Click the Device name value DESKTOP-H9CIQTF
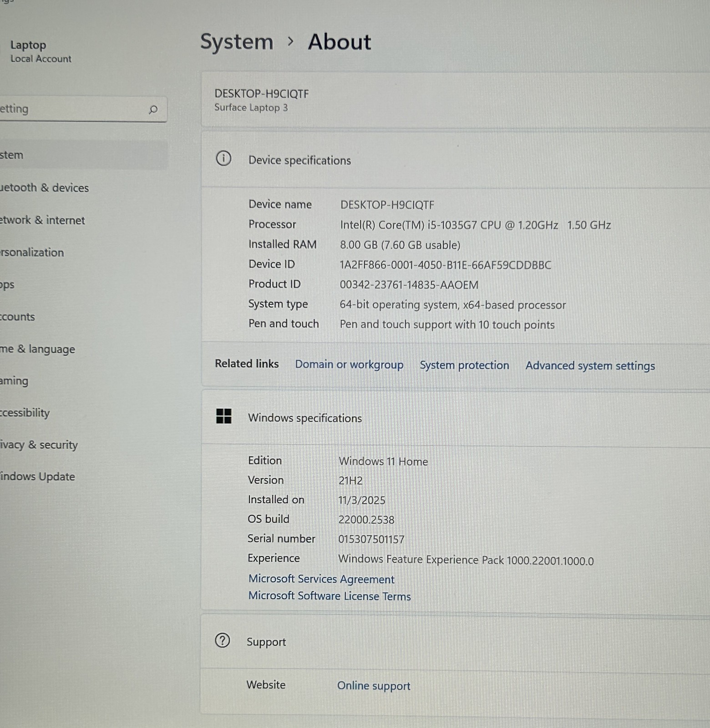The image size is (710, 728). tap(387, 205)
